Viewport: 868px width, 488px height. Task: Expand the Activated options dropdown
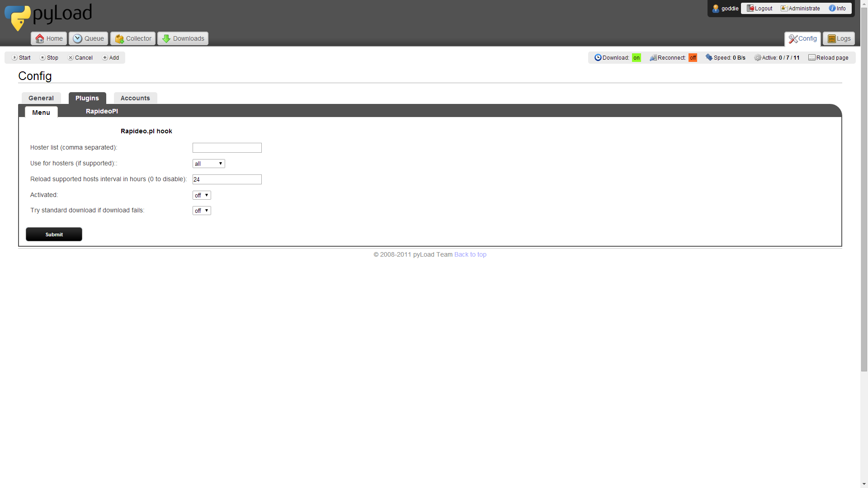(x=201, y=195)
